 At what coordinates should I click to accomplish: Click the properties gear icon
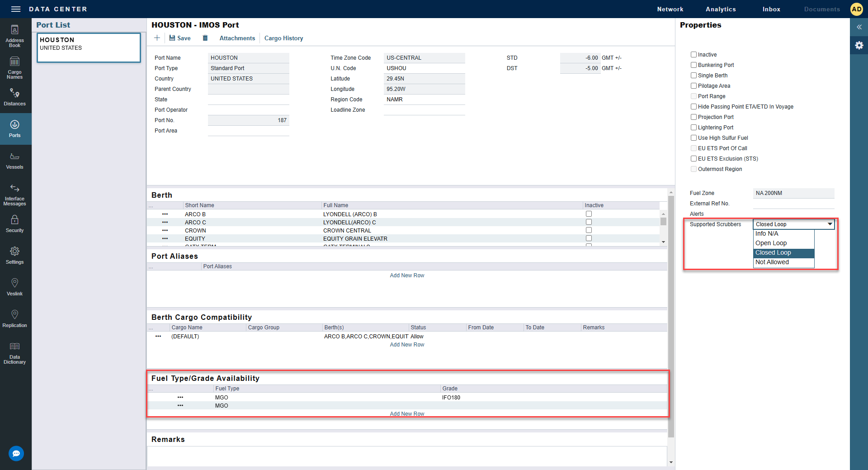tap(859, 45)
